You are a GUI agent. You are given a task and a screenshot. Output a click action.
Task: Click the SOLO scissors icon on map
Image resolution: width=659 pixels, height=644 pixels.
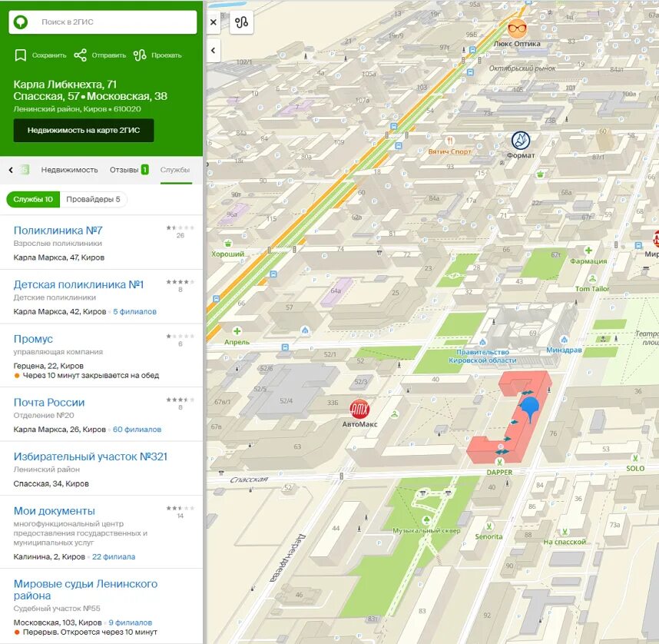[x=635, y=458]
